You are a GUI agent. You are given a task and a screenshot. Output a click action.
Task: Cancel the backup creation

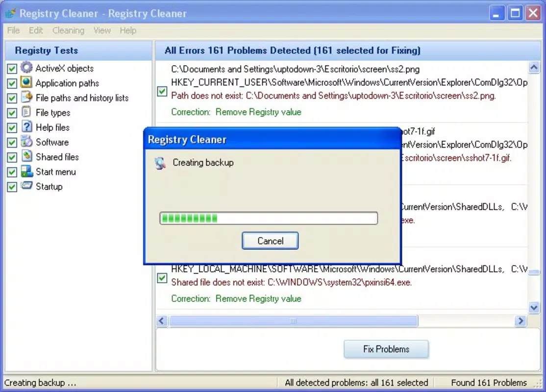[x=270, y=241]
